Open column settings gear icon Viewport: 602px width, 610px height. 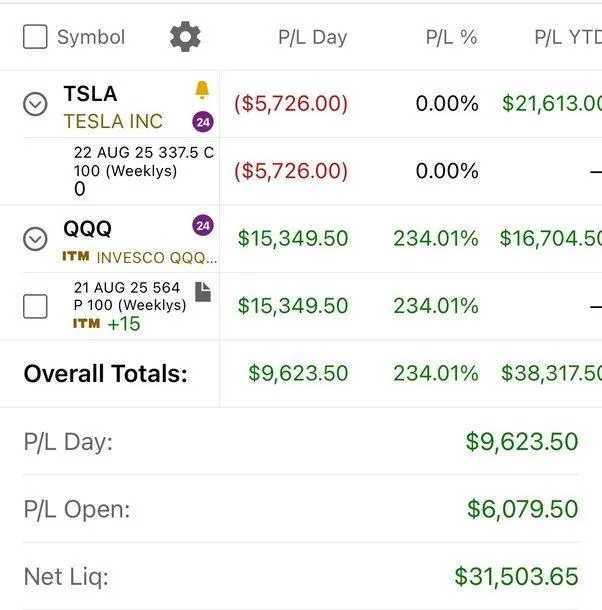pyautogui.click(x=185, y=37)
